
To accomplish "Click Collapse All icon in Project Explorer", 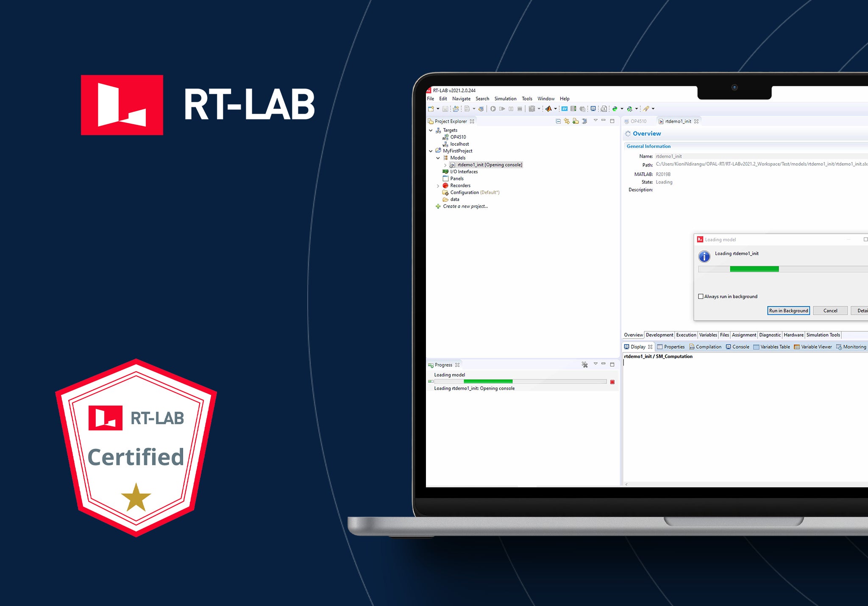I will [x=558, y=121].
